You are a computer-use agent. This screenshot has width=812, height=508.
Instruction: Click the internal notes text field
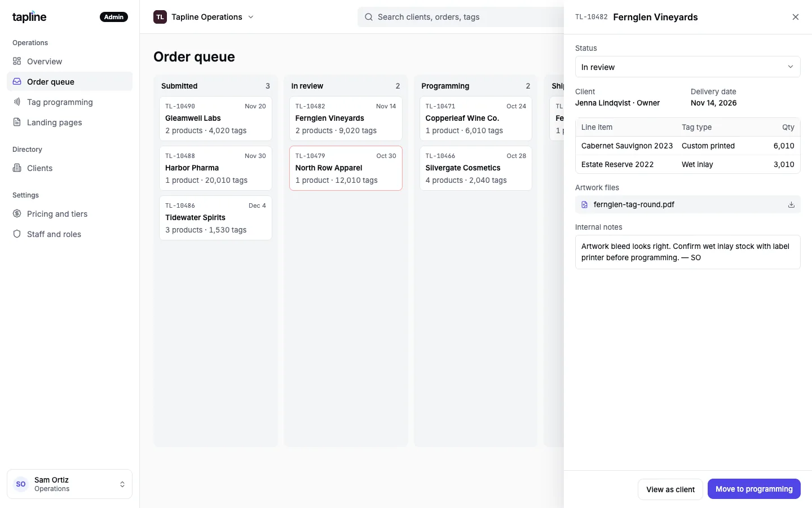tap(688, 252)
